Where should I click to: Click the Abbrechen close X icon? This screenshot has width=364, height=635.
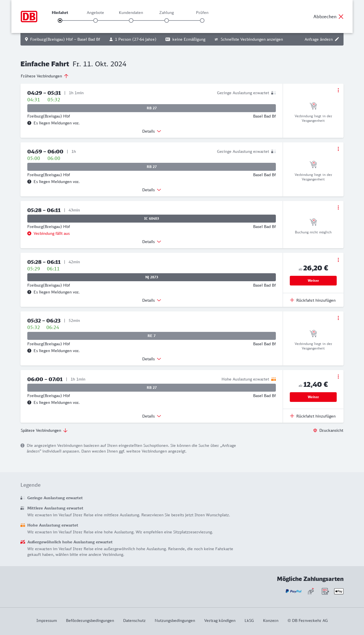click(x=341, y=17)
